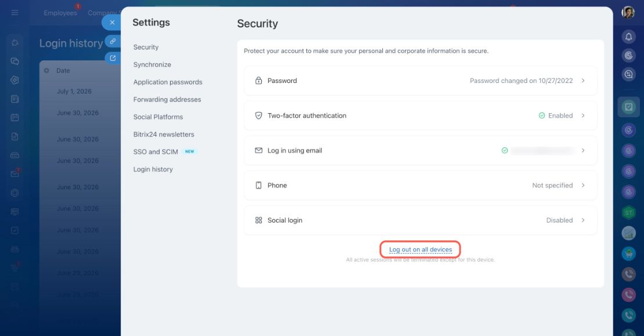The image size is (644, 336).
Task: Open the main hamburger menu
Action: (15, 13)
